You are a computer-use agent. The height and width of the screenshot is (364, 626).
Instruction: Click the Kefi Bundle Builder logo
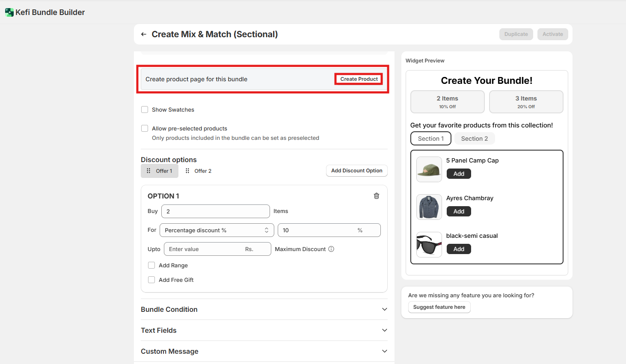[9, 12]
